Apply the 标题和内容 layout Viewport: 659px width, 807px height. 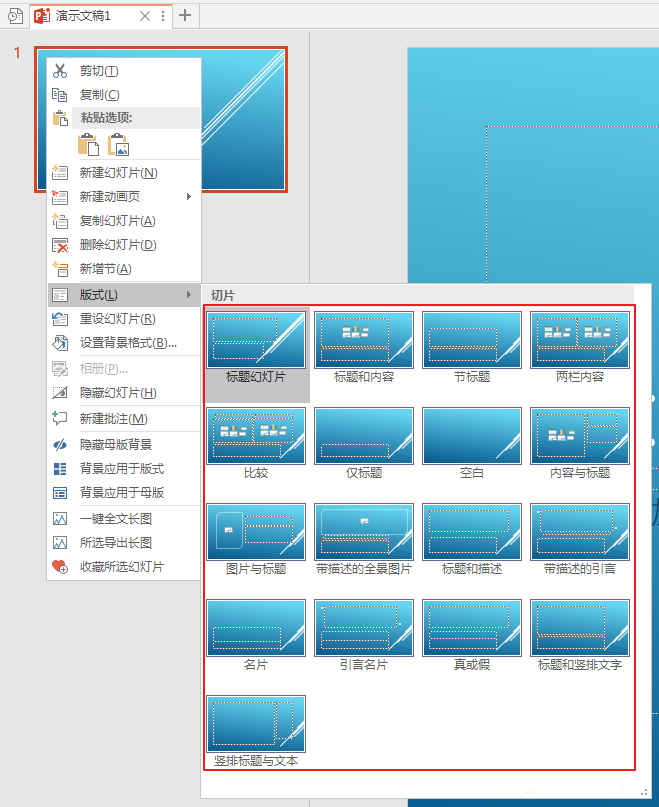coord(364,348)
